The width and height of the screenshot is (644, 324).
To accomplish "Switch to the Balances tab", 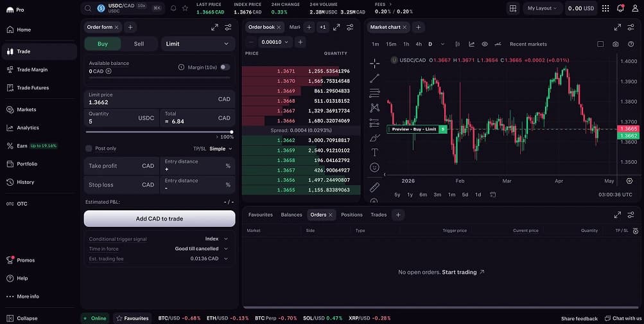I will [x=292, y=215].
